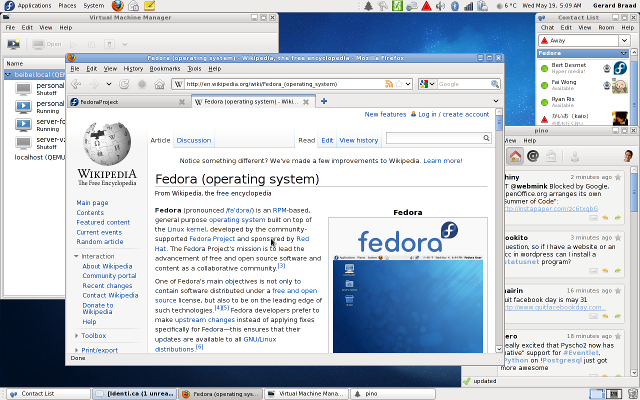Go to Firefox Home page icon
640x400 pixels.
pyautogui.click(x=159, y=84)
